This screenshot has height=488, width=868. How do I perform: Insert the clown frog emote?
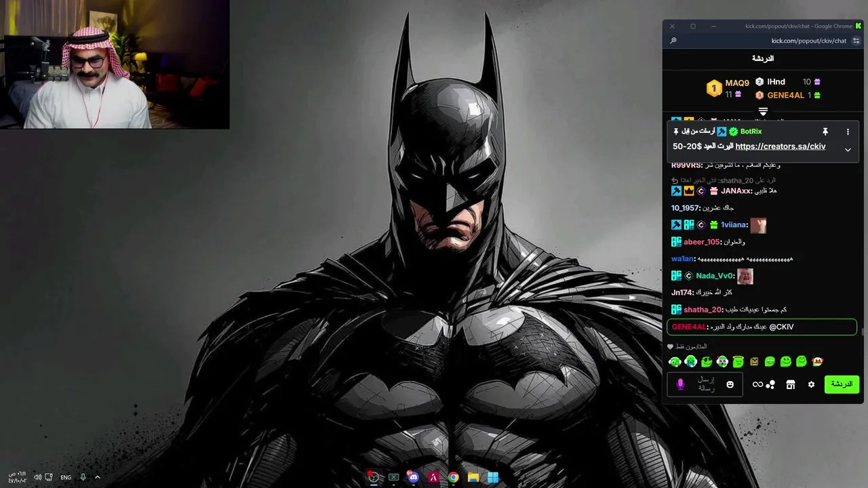point(817,361)
